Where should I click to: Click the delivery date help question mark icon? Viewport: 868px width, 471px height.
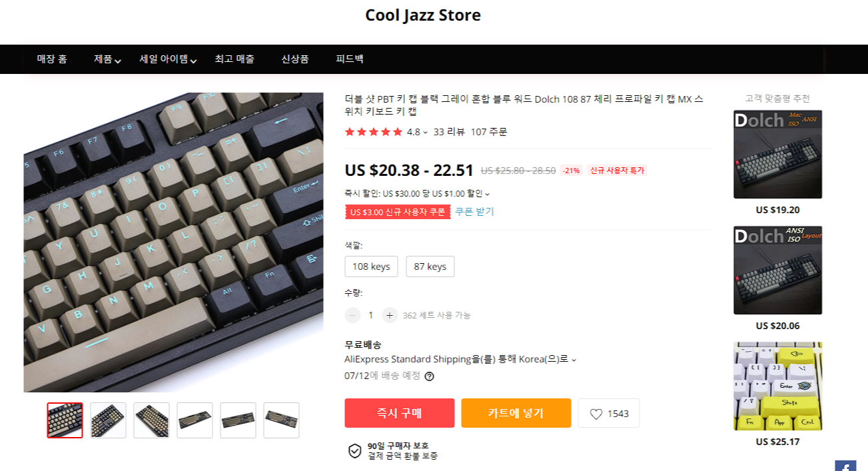(x=429, y=376)
